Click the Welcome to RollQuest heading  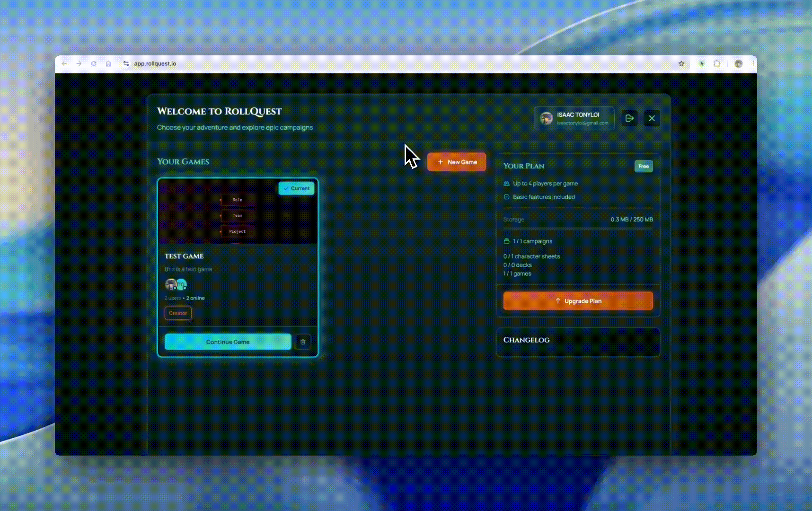219,111
